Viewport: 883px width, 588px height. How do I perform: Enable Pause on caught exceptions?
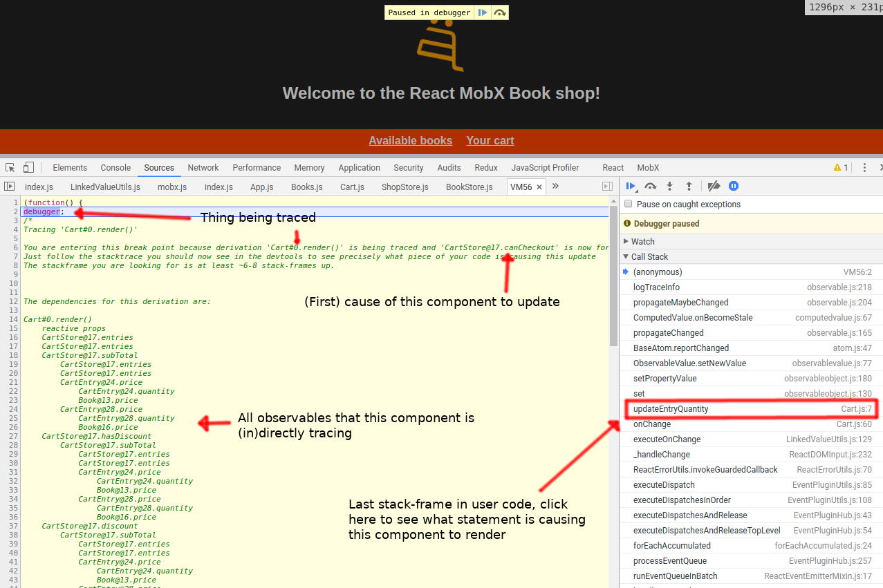[629, 204]
